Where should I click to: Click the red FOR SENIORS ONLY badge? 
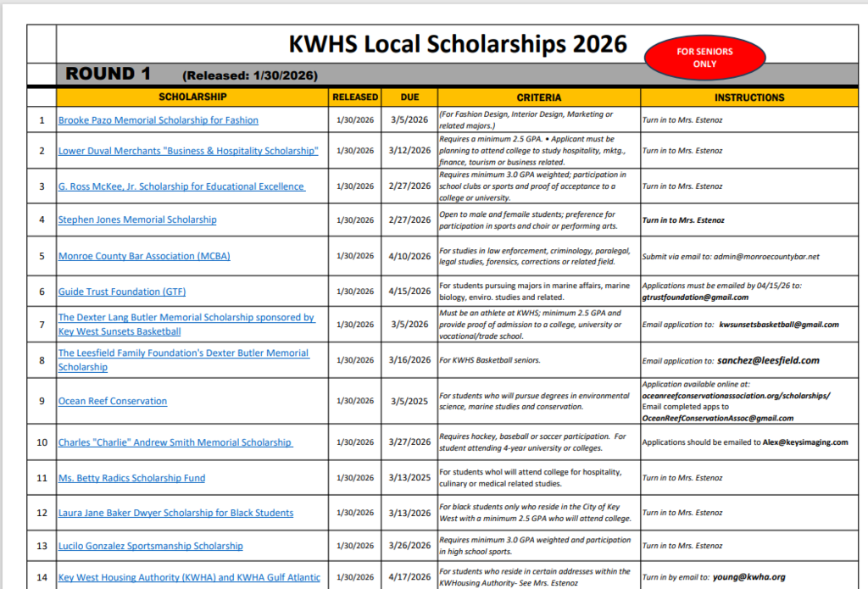click(x=704, y=57)
